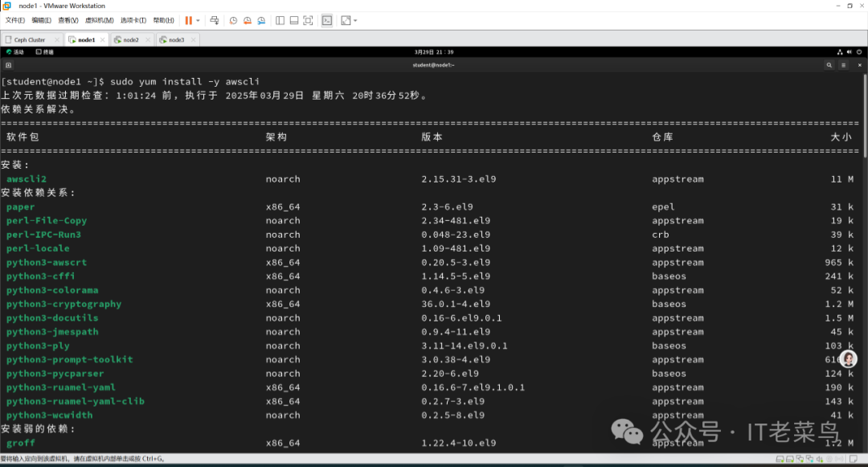This screenshot has width=868, height=467.
Task: Click the VMware Workstation title bar logo
Action: [x=6, y=6]
